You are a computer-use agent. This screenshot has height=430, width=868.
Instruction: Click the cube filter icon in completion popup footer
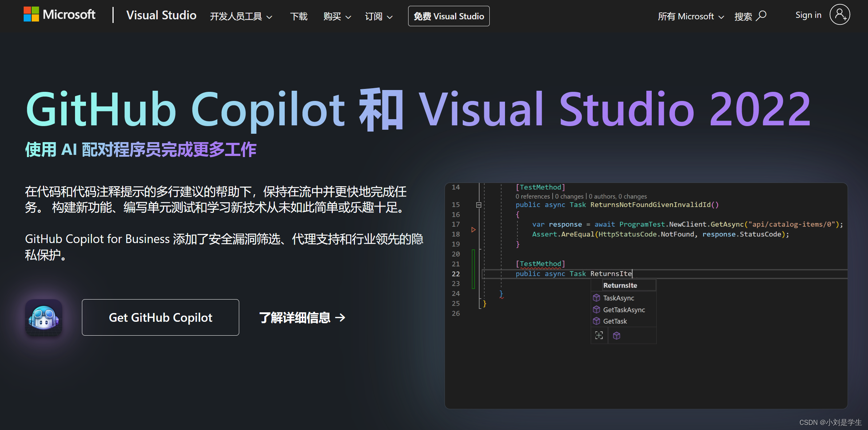(x=616, y=335)
